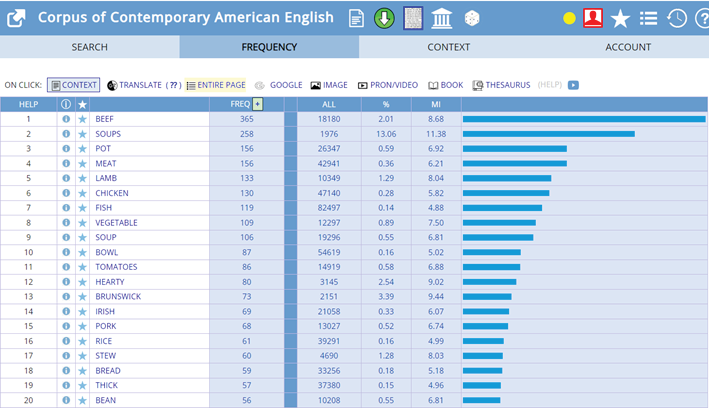Viewport: 709px width, 408px height.
Task: Click the list icon in the header
Action: tap(648, 18)
